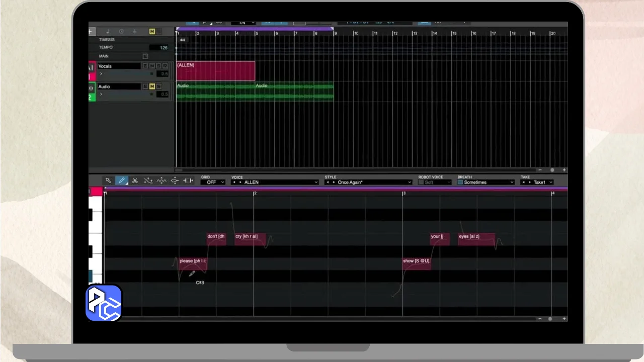Choose the scissors cut tool
The width and height of the screenshot is (644, 362).
(135, 180)
